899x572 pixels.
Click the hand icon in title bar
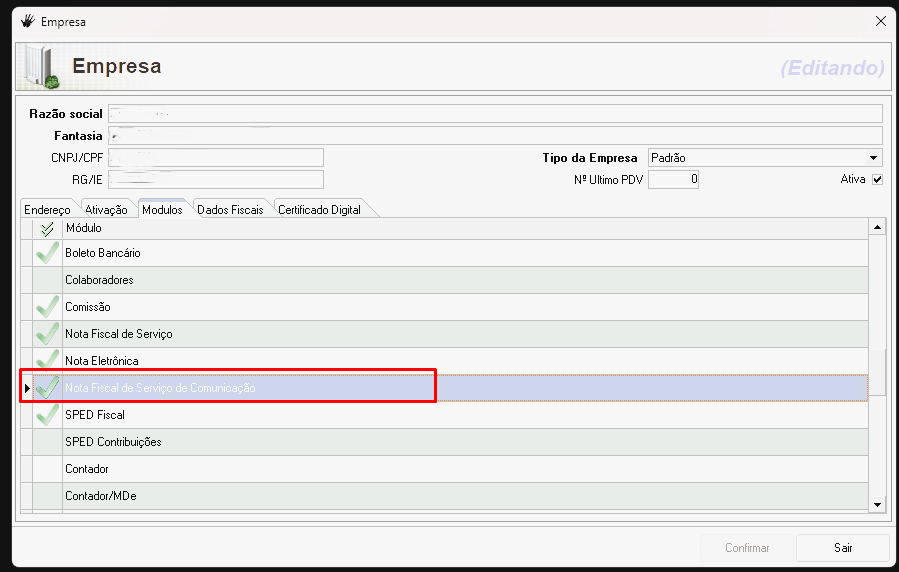tap(27, 21)
